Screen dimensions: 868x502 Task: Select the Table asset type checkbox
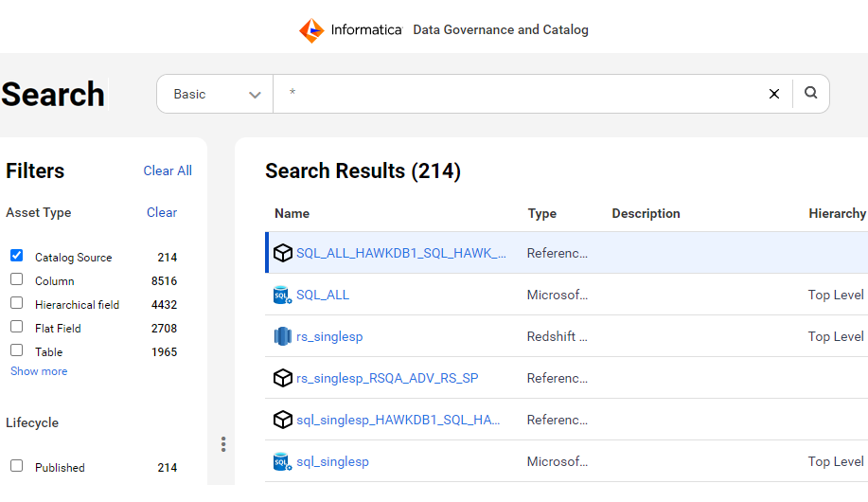[17, 350]
